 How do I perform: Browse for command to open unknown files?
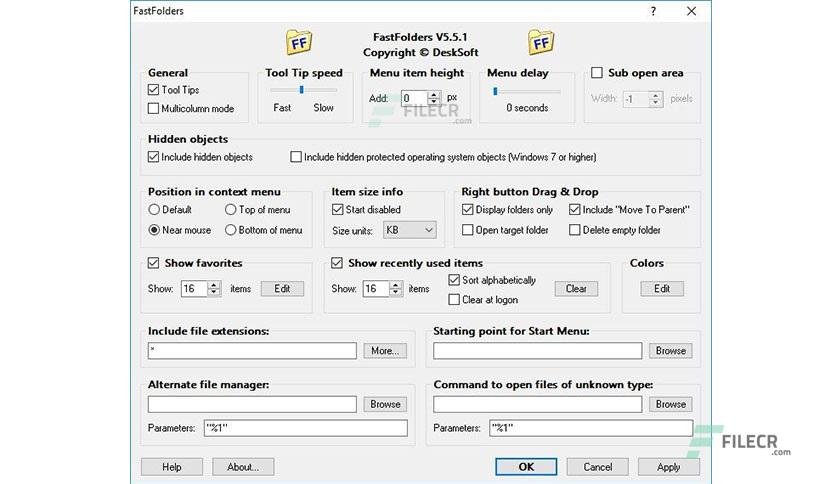point(671,404)
